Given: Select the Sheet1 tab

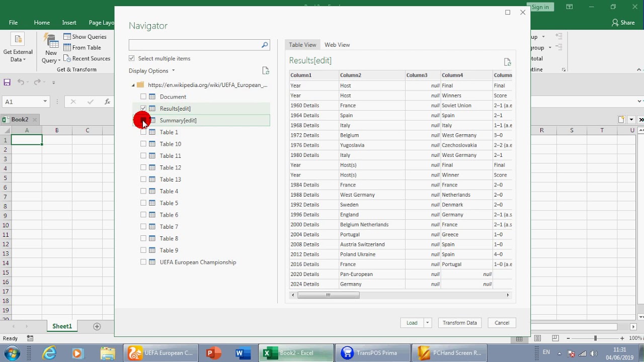Looking at the screenshot, I should click(x=62, y=326).
